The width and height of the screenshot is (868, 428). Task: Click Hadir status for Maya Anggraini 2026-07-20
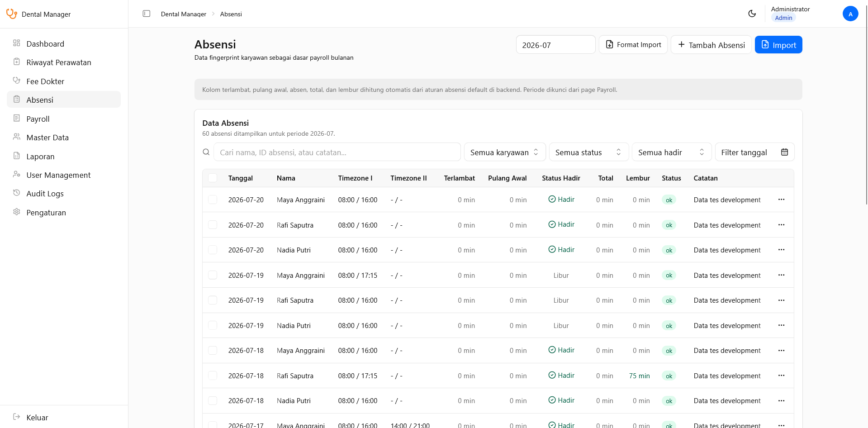(561, 199)
